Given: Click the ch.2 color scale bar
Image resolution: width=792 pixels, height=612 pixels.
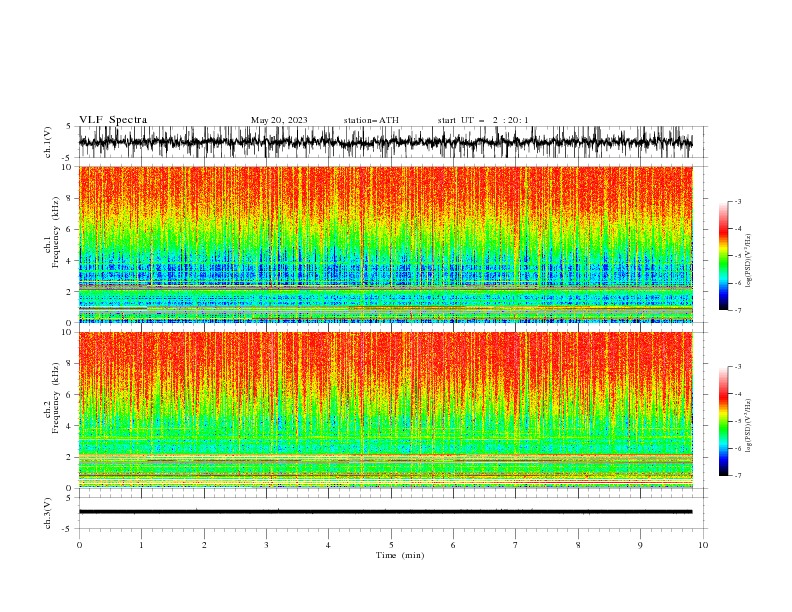Looking at the screenshot, I should click(x=723, y=421).
